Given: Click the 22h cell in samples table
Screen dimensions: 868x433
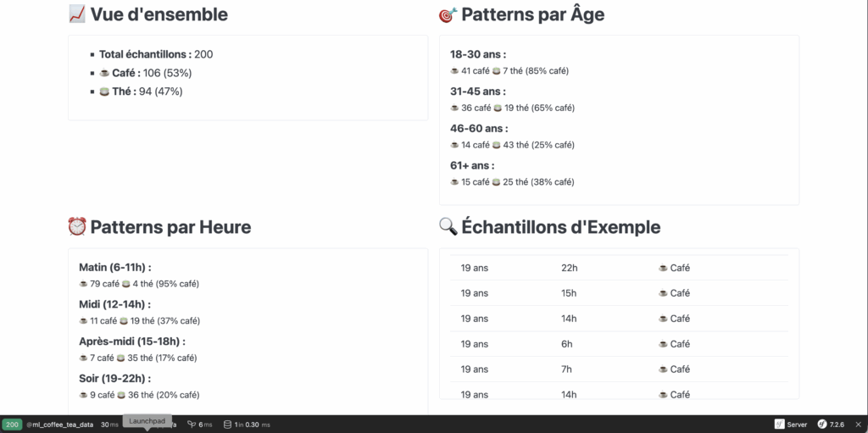Looking at the screenshot, I should (x=570, y=268).
